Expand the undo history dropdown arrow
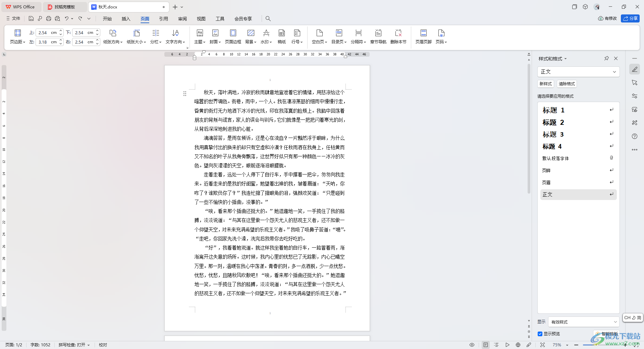This screenshot has height=349, width=644. tap(72, 18)
